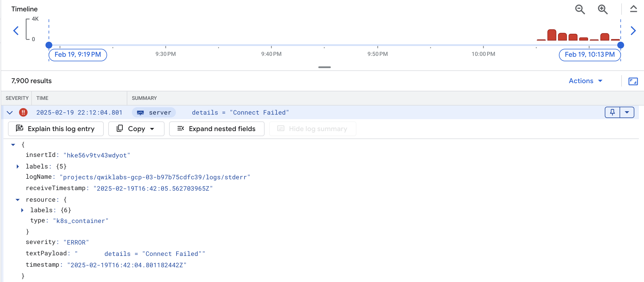Open dropdown beside the pin button
The width and height of the screenshot is (644, 282).
click(x=627, y=112)
